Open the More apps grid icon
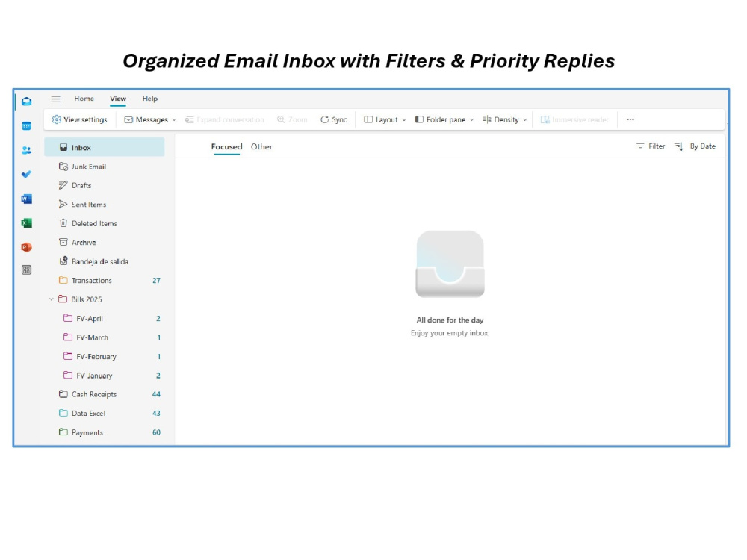This screenshot has height=560, width=747. click(27, 270)
